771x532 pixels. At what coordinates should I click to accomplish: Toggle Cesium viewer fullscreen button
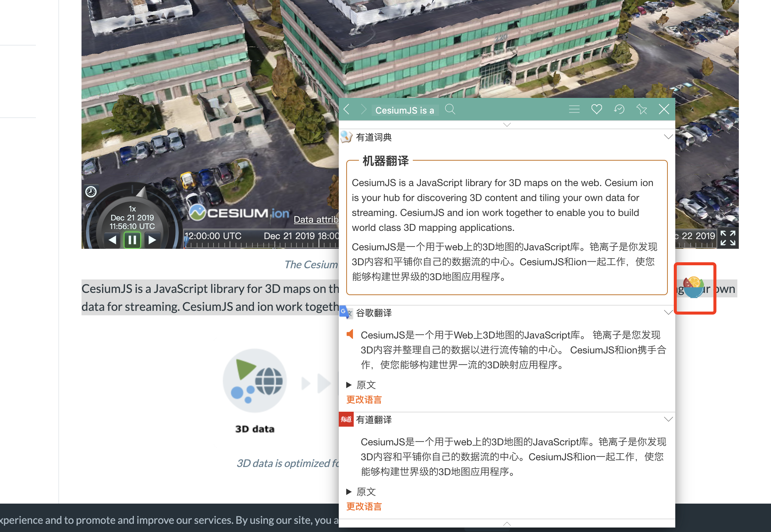tap(728, 238)
